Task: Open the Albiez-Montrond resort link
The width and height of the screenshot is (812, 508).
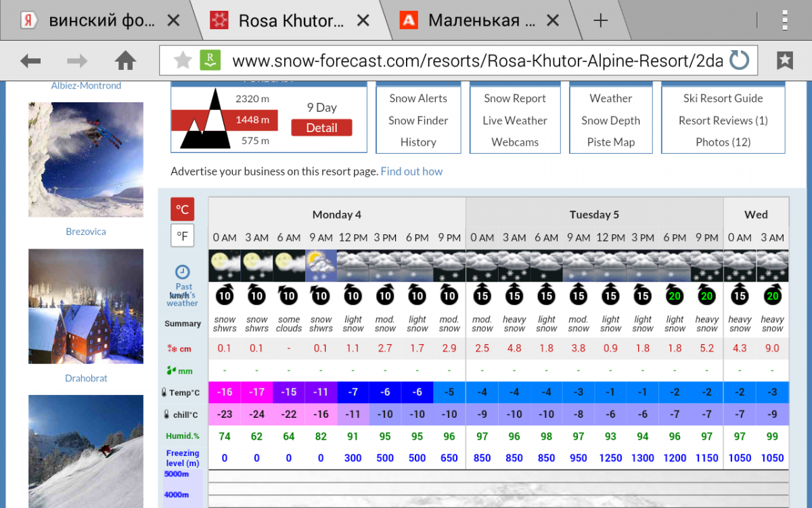Action: pos(86,86)
